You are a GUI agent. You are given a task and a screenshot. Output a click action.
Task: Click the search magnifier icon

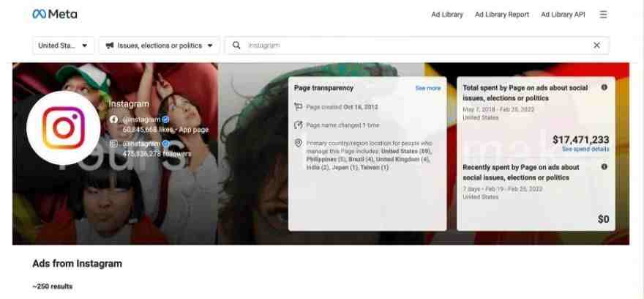click(236, 45)
